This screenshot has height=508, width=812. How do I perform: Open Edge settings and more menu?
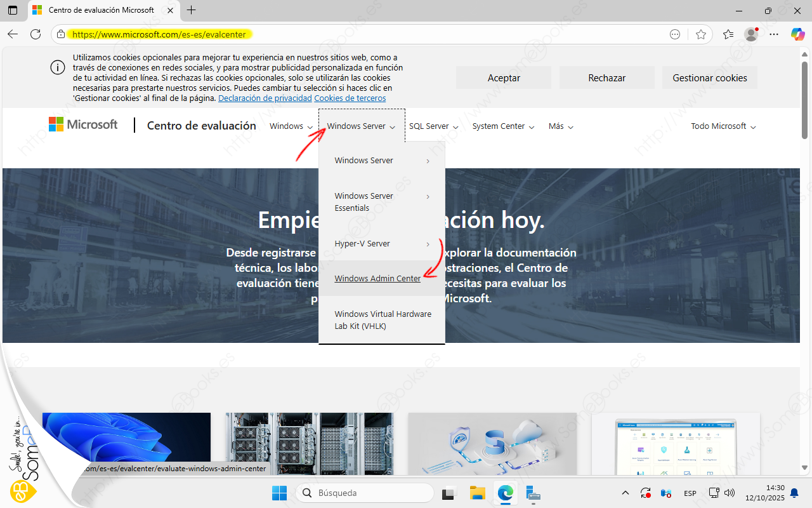click(773, 34)
